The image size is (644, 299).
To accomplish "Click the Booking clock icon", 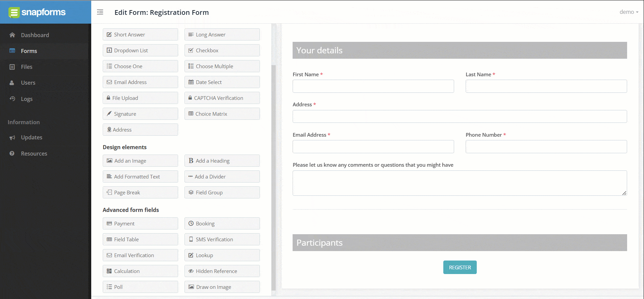I will 191,223.
